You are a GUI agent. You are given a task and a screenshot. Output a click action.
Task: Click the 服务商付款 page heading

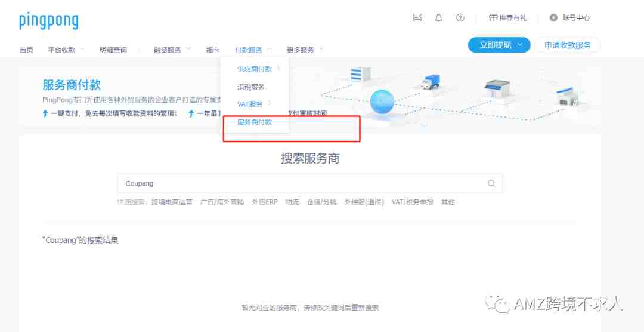pyautogui.click(x=72, y=85)
